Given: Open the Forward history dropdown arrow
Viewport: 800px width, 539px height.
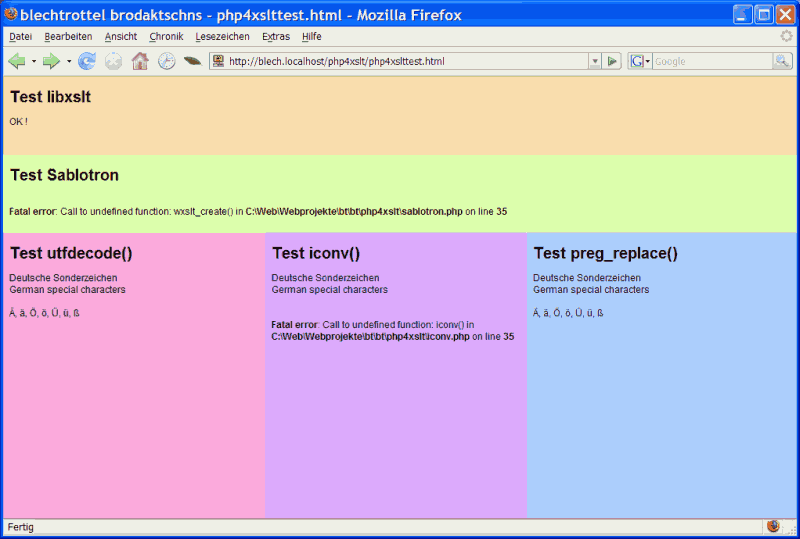Looking at the screenshot, I should point(68,61).
